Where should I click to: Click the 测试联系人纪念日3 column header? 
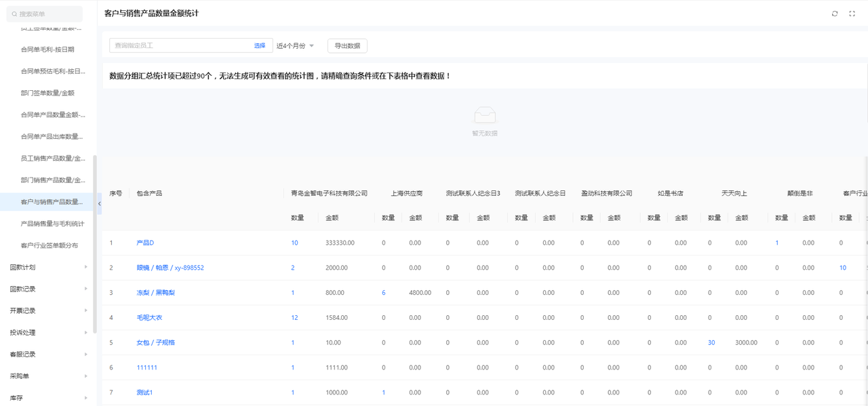click(x=473, y=193)
